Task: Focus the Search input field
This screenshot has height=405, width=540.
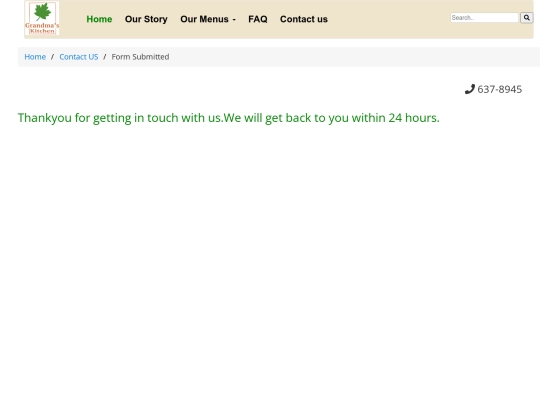Action: click(484, 18)
